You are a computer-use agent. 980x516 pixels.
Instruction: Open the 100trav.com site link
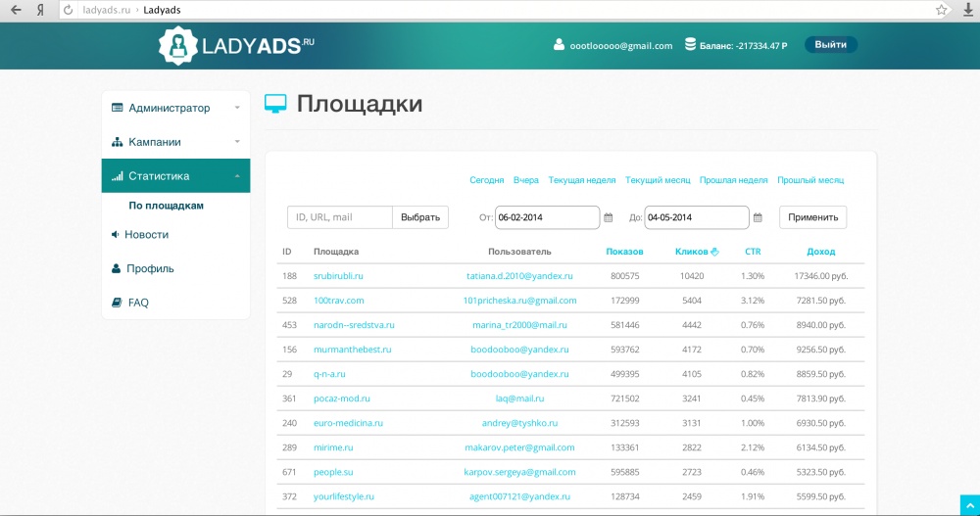(339, 300)
